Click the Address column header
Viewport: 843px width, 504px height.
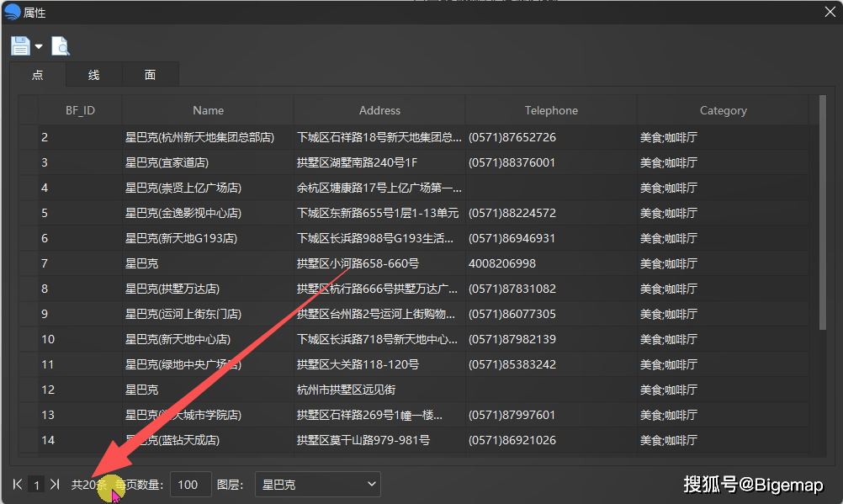click(x=379, y=110)
